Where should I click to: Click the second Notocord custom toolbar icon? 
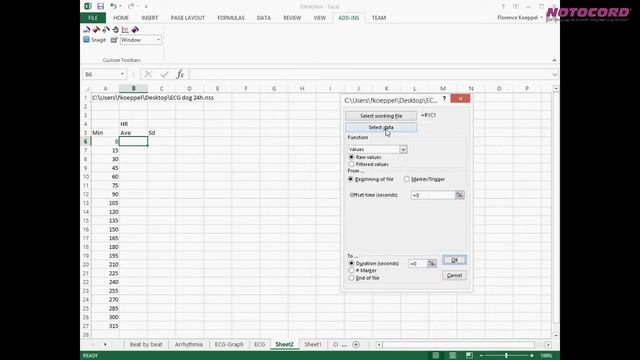(x=96, y=29)
